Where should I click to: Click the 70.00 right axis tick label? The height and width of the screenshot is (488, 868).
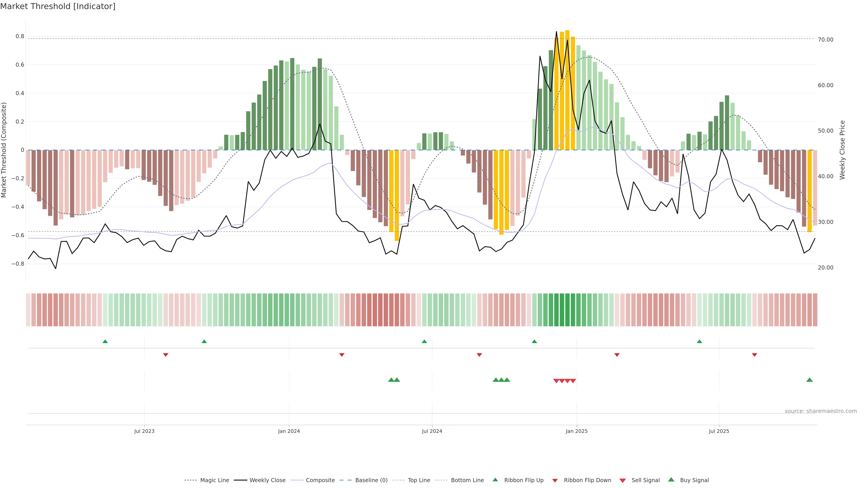826,40
